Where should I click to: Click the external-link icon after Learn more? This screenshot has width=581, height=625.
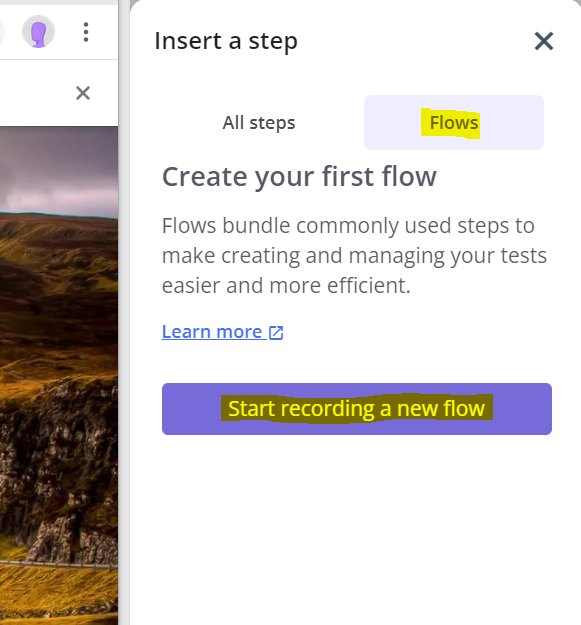[276, 333]
